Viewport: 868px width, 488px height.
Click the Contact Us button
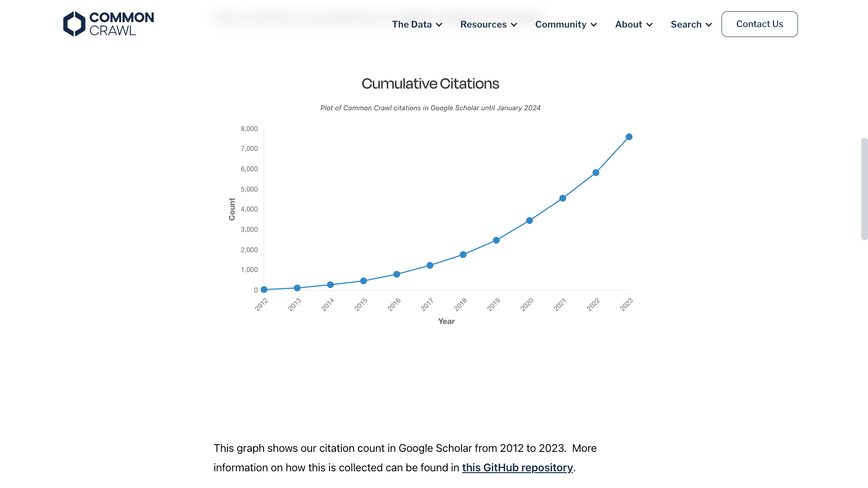point(759,24)
